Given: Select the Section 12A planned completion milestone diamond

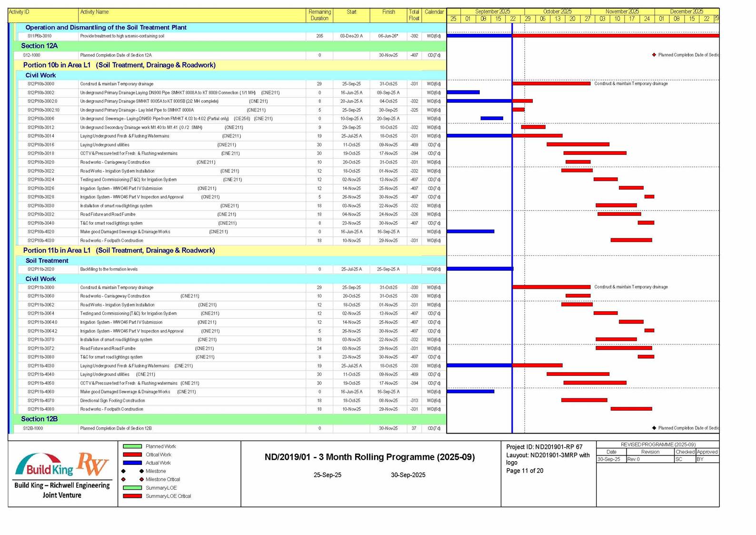Looking at the screenshot, I should (654, 55).
